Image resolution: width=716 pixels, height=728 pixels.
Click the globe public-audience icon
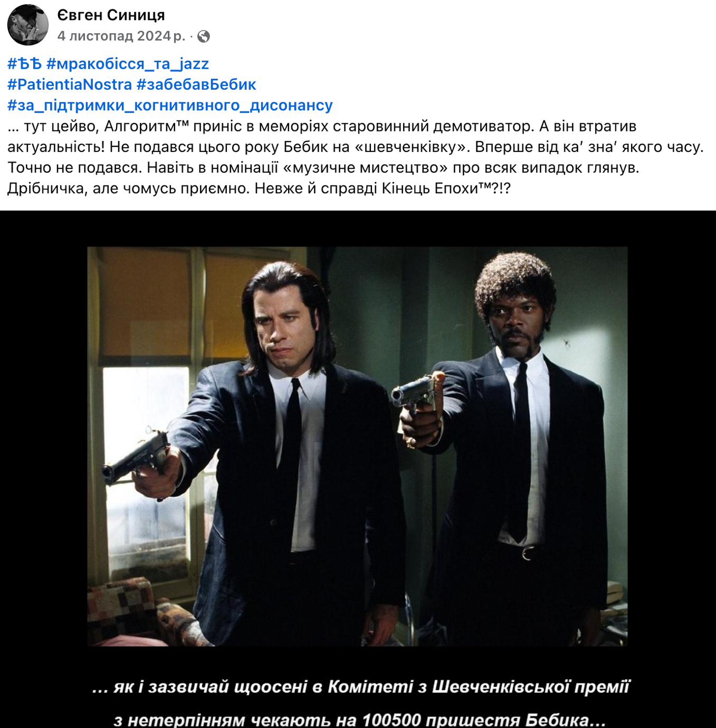tap(203, 36)
